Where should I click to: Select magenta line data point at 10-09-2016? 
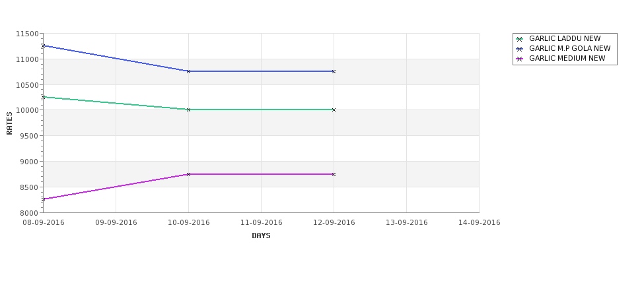(188, 174)
